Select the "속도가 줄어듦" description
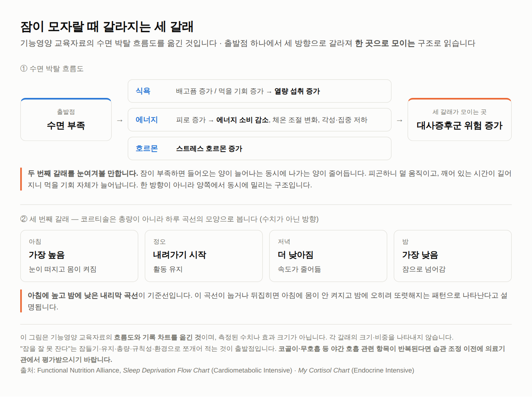 [x=299, y=269]
